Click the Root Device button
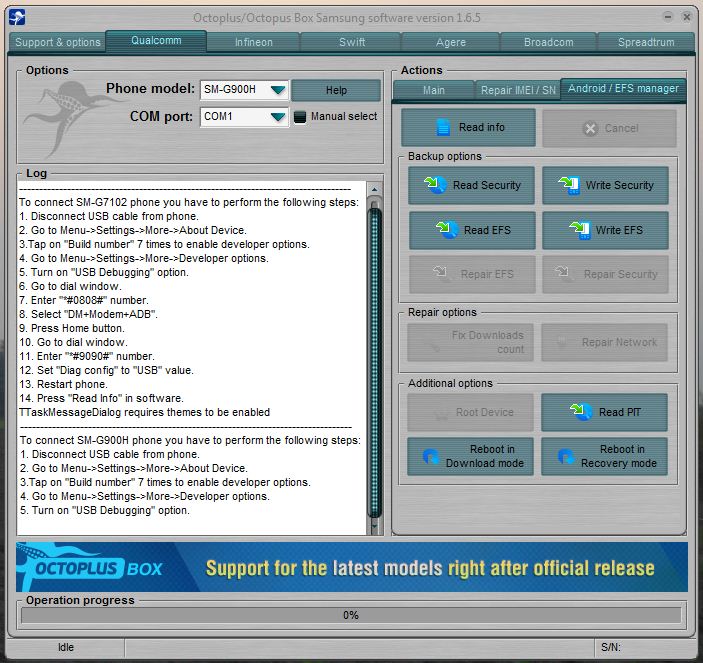 (470, 412)
